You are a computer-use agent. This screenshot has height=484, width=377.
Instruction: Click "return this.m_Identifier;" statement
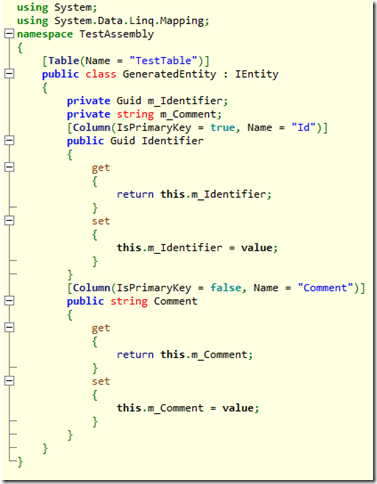pyautogui.click(x=194, y=194)
